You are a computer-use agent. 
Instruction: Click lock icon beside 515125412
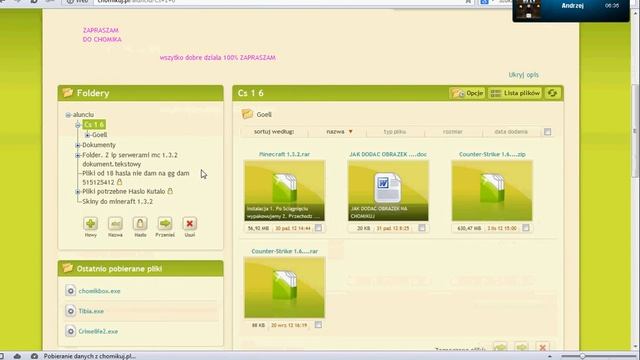120,182
